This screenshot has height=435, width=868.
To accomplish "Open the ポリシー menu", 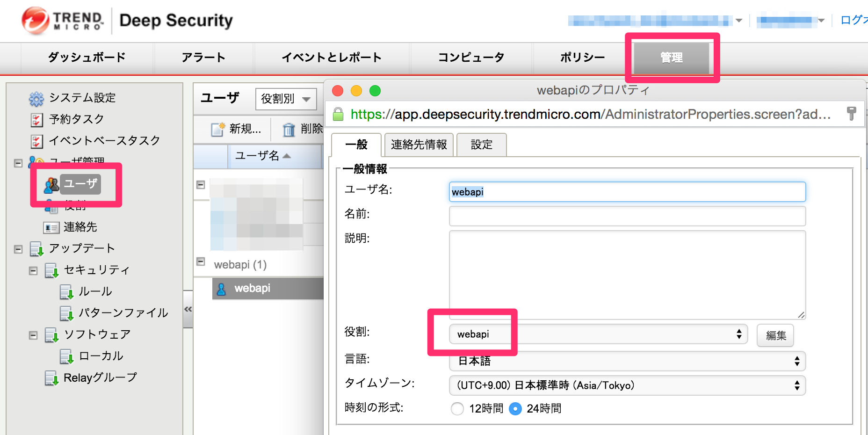I will coord(583,58).
